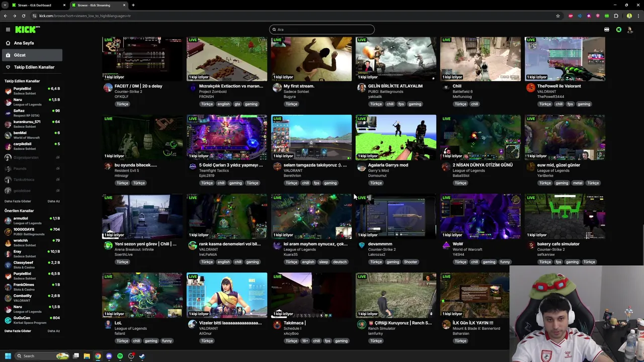Select Gözat in the sidebar

(31, 55)
